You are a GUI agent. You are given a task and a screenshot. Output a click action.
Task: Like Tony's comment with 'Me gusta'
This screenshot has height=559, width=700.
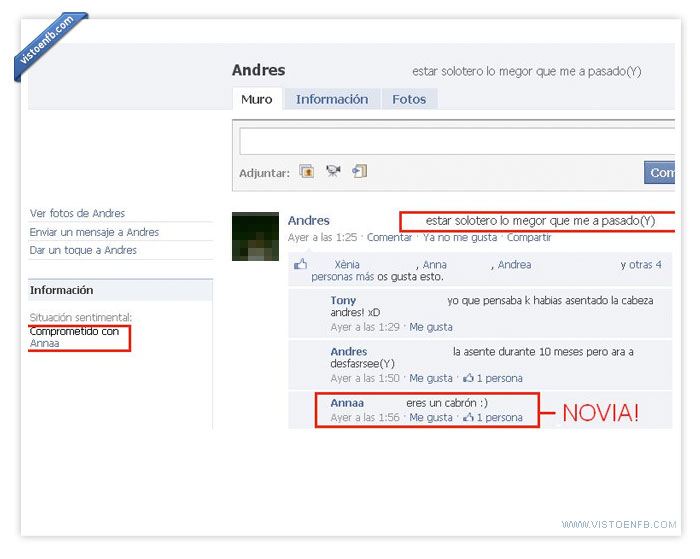tap(430, 327)
